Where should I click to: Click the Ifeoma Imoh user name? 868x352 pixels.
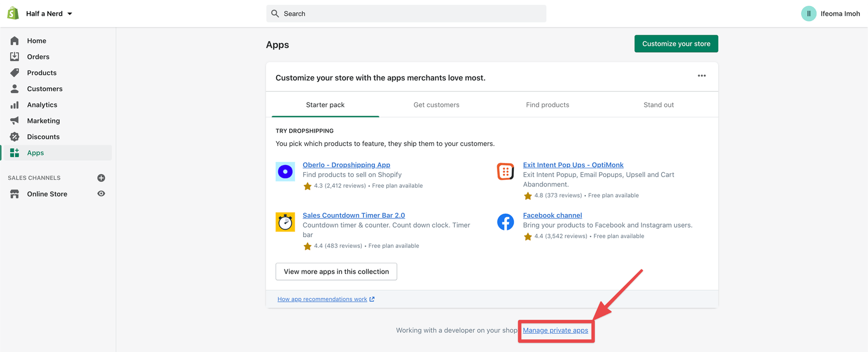point(840,14)
